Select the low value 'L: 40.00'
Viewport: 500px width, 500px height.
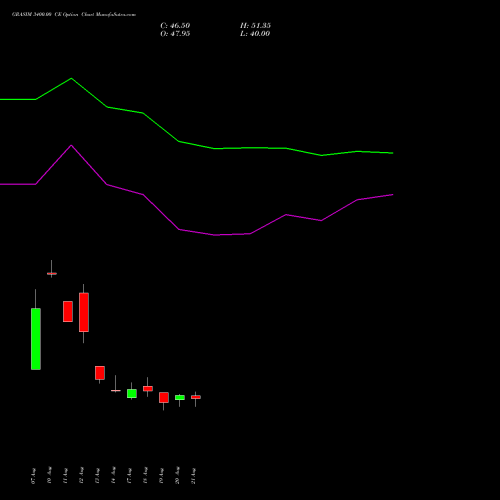click(255, 34)
